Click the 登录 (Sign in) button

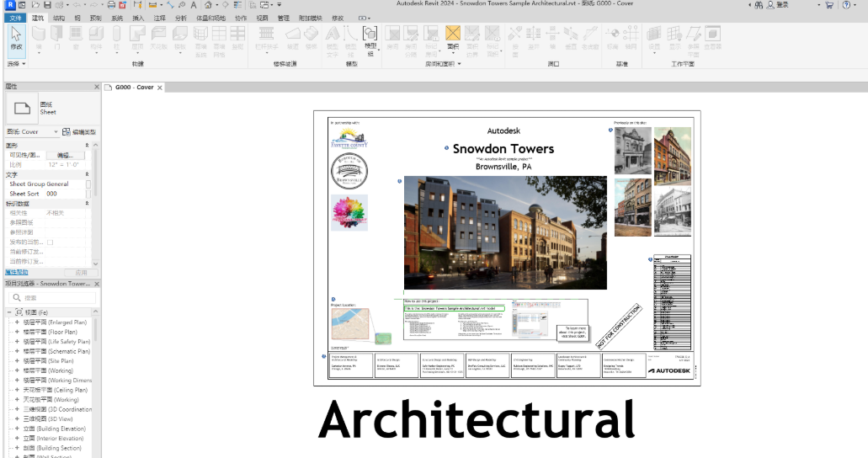click(778, 5)
